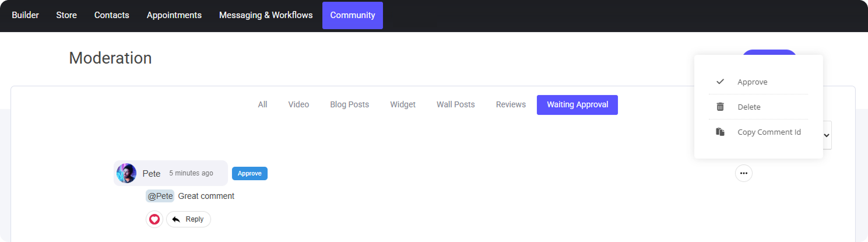Switch to the Reviews tab
This screenshot has width=868, height=242.
click(x=511, y=105)
